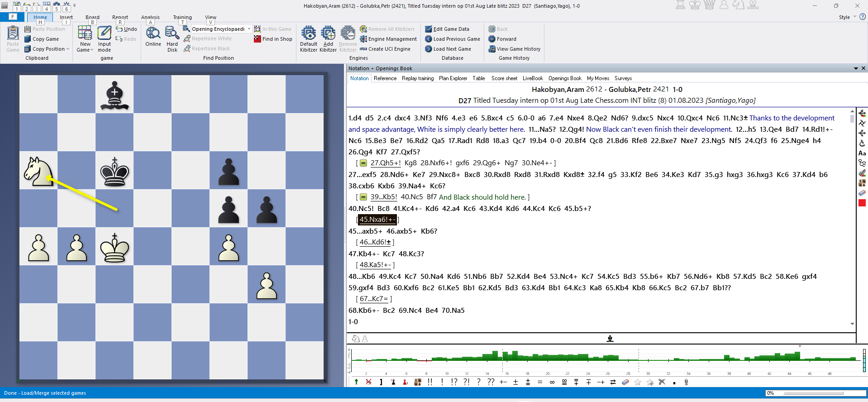Click the Default Kibitzer engine icon
Image resolution: width=868 pixels, height=402 pixels.
(x=309, y=34)
